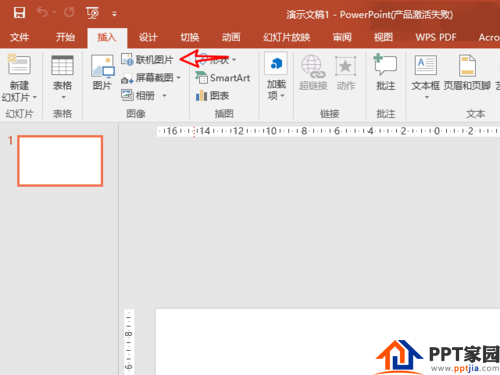500x375 pixels.
Task: Click the horizontal ruler at mark 8
Action: [304, 131]
